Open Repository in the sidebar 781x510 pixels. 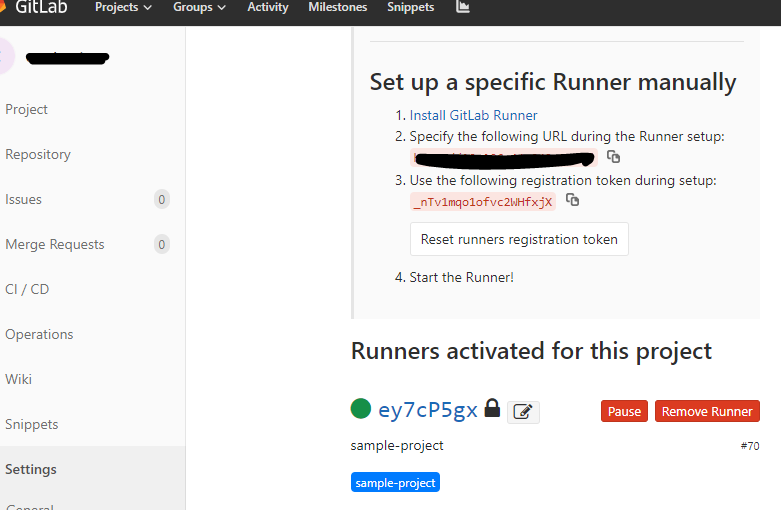pyautogui.click(x=38, y=154)
